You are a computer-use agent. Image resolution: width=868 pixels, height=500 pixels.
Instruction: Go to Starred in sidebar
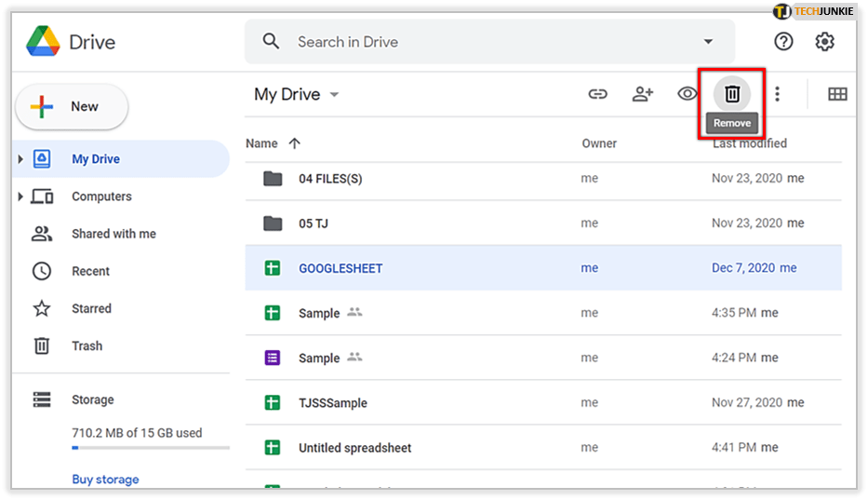point(91,308)
